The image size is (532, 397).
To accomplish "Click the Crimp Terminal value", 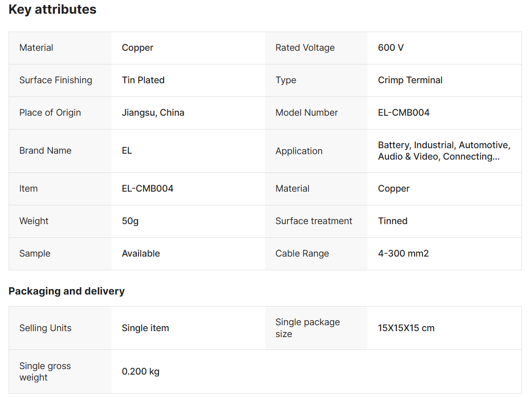I will point(410,80).
